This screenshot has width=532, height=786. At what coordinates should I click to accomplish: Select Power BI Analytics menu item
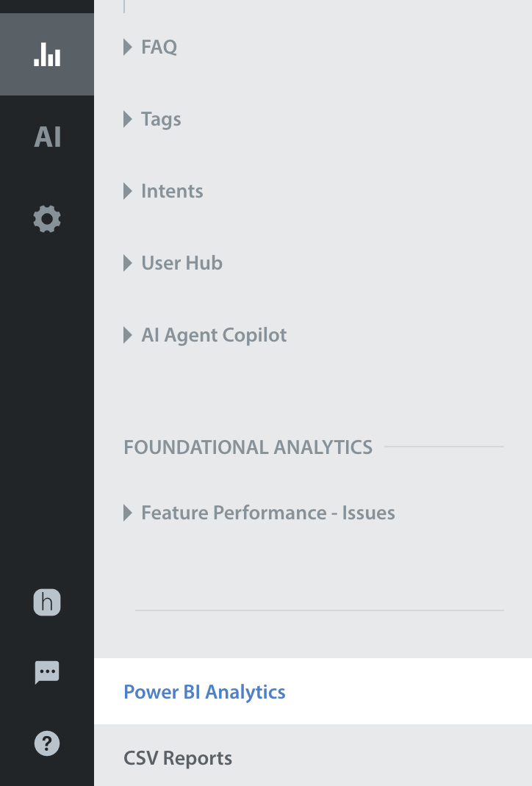pos(204,692)
